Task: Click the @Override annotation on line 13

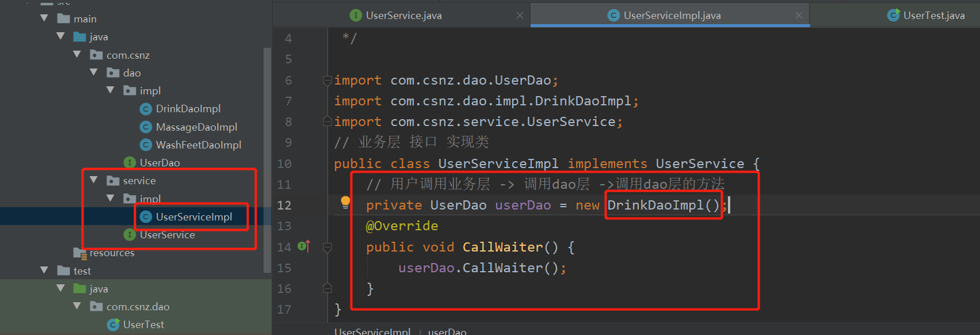Action: 402,226
